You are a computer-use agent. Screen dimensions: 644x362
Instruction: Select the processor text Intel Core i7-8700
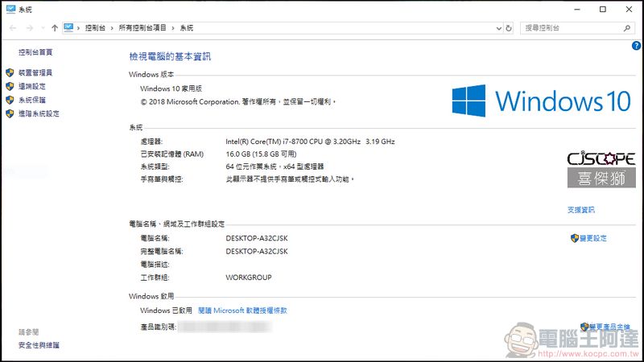click(x=310, y=142)
